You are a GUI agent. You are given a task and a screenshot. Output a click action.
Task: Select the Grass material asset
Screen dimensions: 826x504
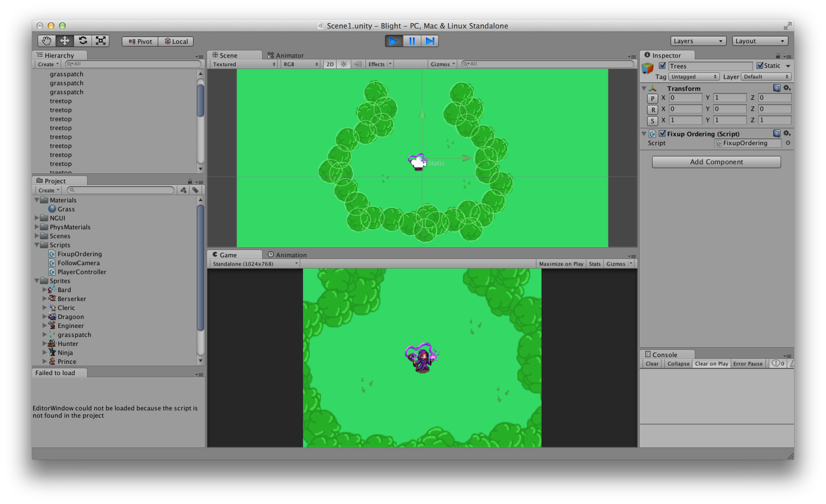click(62, 209)
